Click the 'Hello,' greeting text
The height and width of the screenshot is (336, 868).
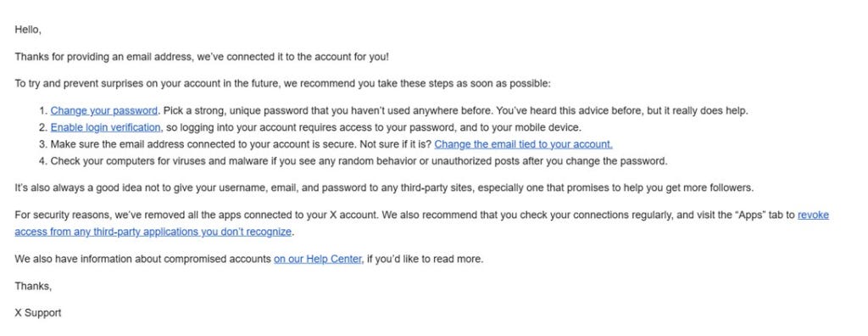(x=28, y=30)
